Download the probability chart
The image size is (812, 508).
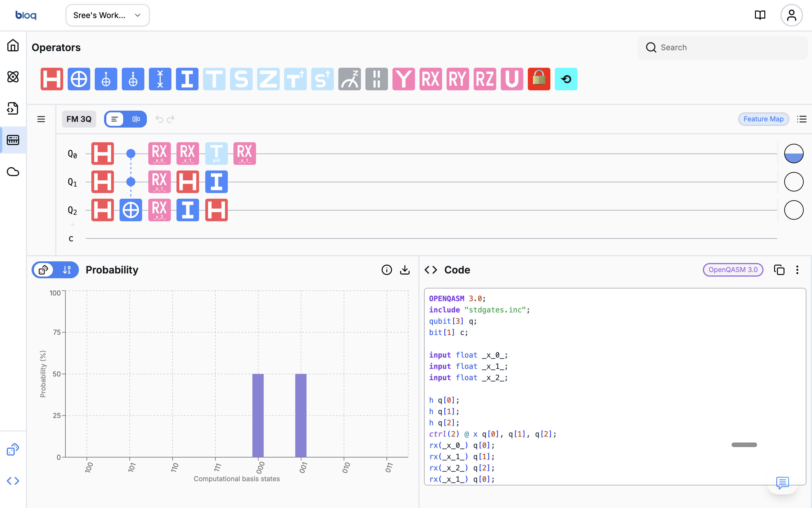pos(405,270)
